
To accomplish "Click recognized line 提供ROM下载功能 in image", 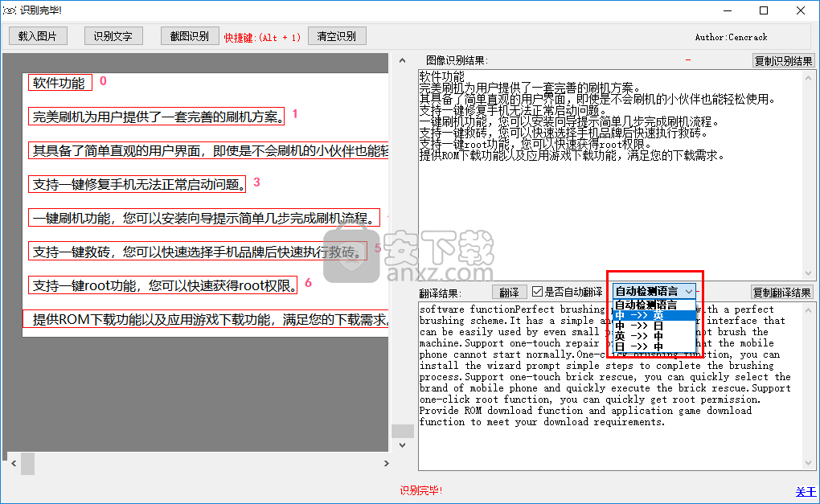I will [x=206, y=319].
